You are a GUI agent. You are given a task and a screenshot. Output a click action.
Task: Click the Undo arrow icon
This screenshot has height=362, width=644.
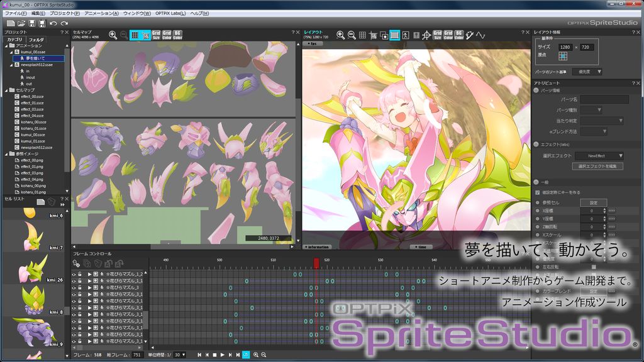(x=53, y=23)
